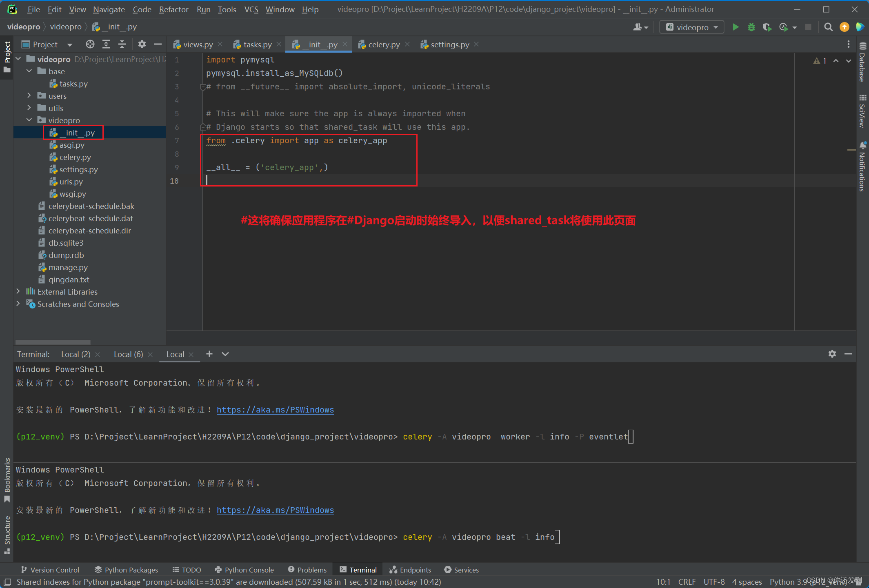Click Project panel horizontal scrollbar
Viewport: 869px width, 588px height.
click(53, 342)
